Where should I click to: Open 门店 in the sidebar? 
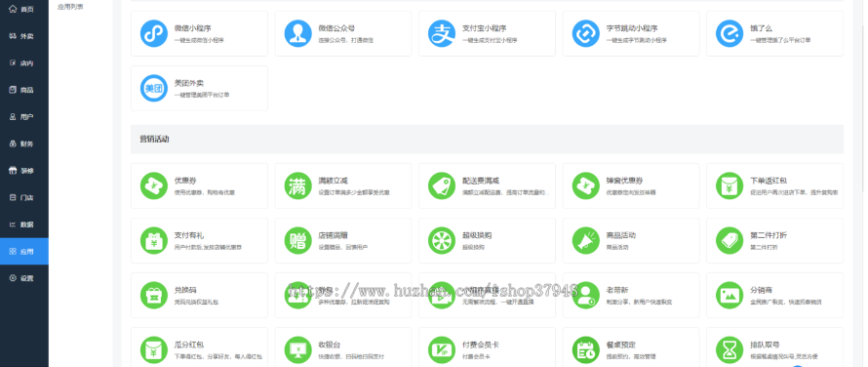click(x=23, y=197)
